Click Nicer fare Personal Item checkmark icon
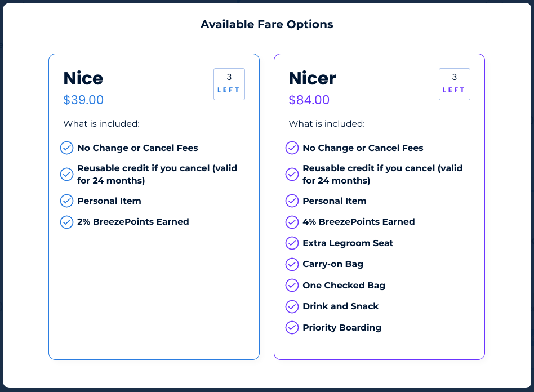 pyautogui.click(x=292, y=201)
